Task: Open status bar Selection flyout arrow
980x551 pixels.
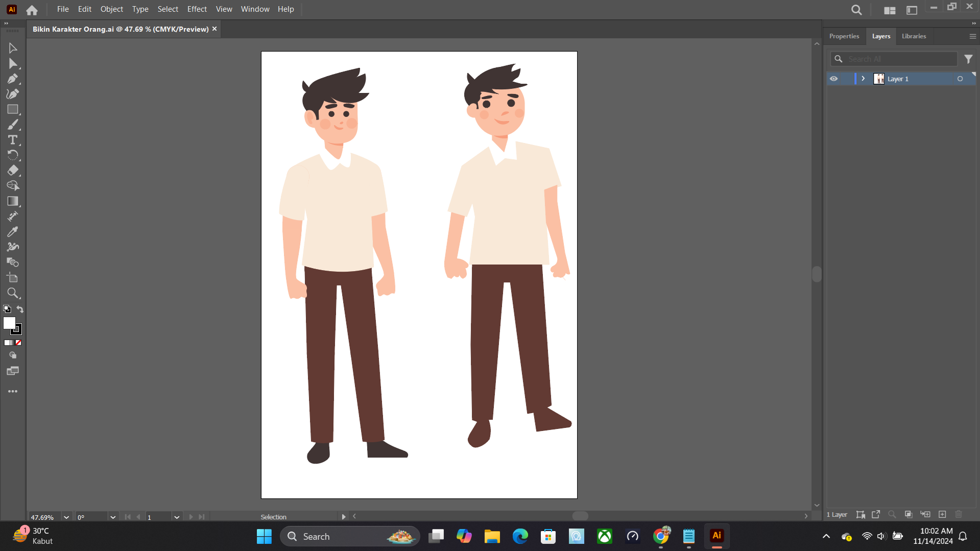Action: pyautogui.click(x=344, y=517)
